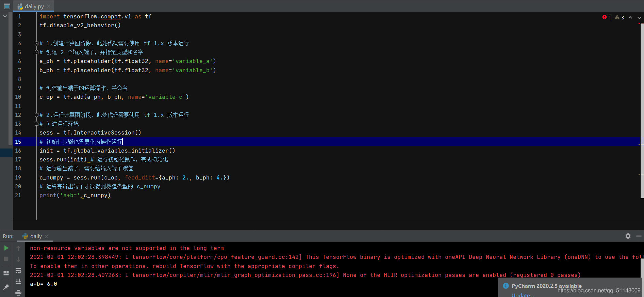Restore layout in the Run panel
This screenshot has width=644, height=297.
click(x=6, y=273)
